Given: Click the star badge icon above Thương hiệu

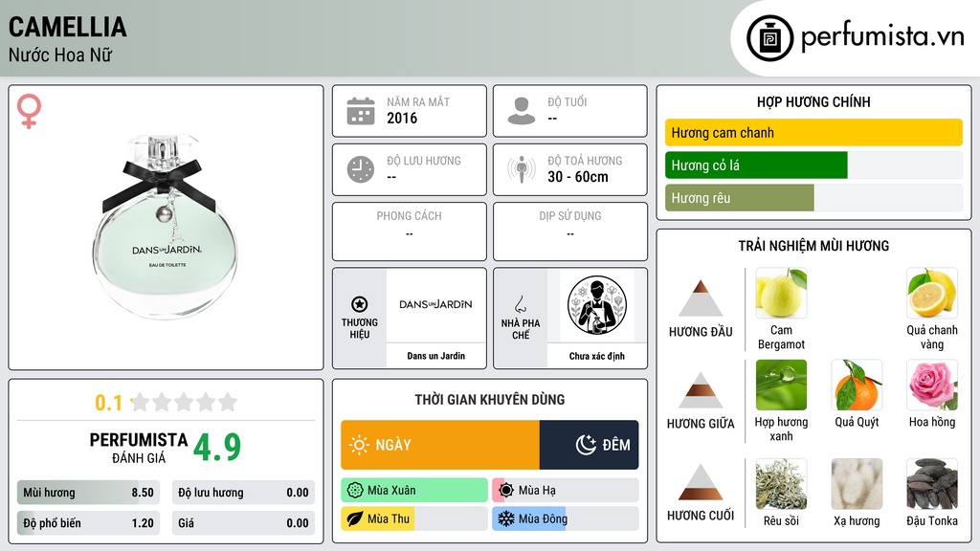Looking at the screenshot, I should [x=360, y=304].
